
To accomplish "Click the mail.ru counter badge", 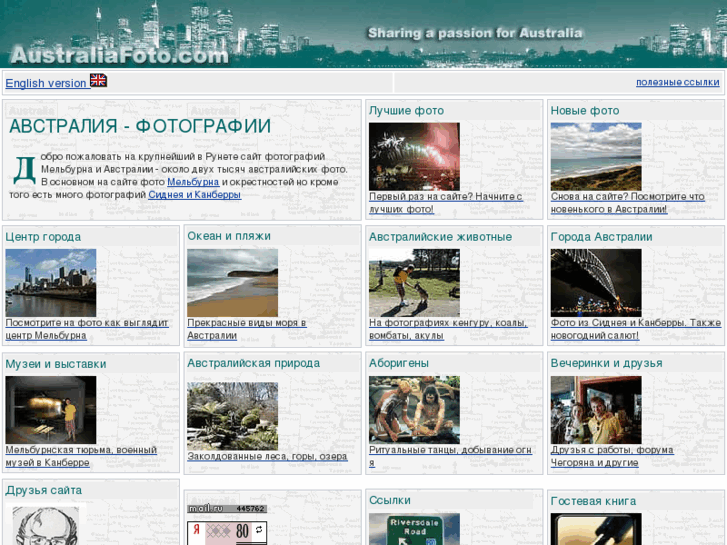I will click(x=227, y=509).
